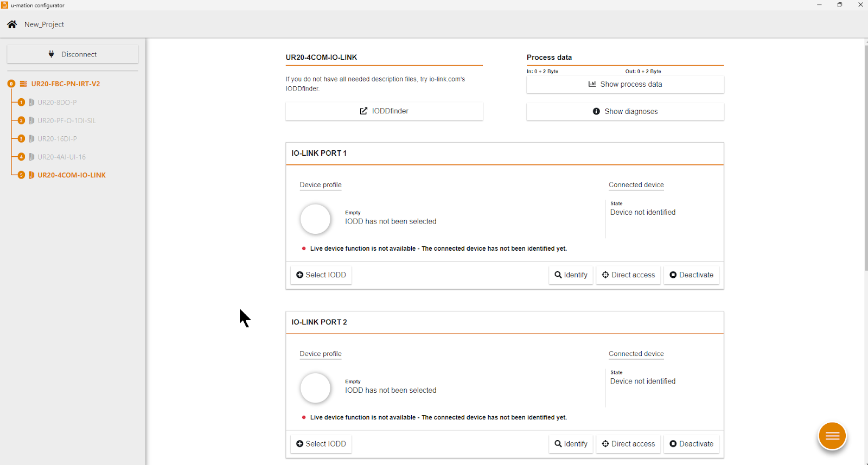Click Show process data

625,85
